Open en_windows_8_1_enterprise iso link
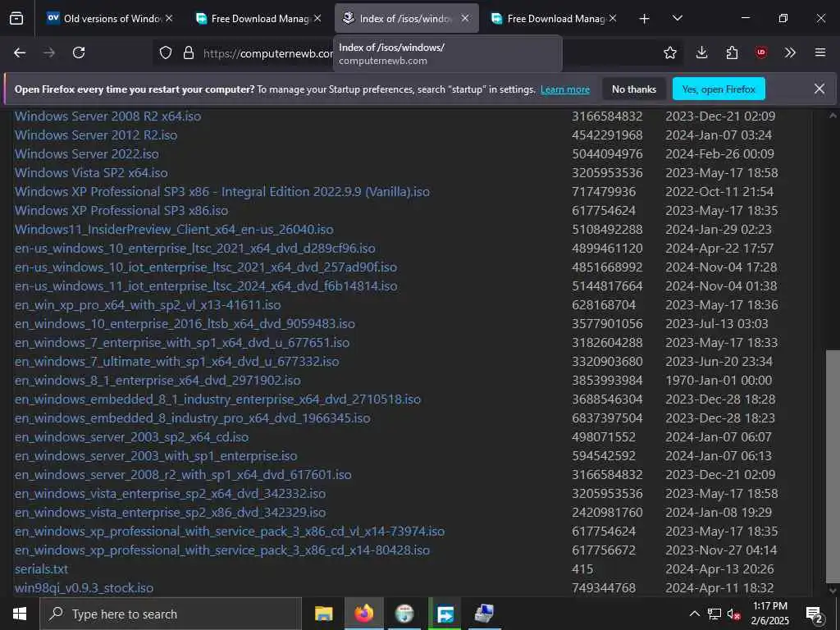840x630 pixels. [x=157, y=381]
